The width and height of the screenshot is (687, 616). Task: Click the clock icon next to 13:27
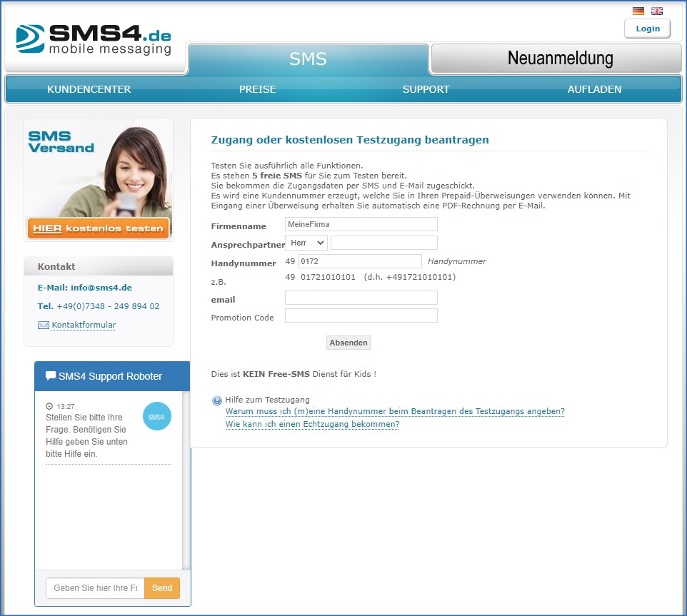point(49,406)
